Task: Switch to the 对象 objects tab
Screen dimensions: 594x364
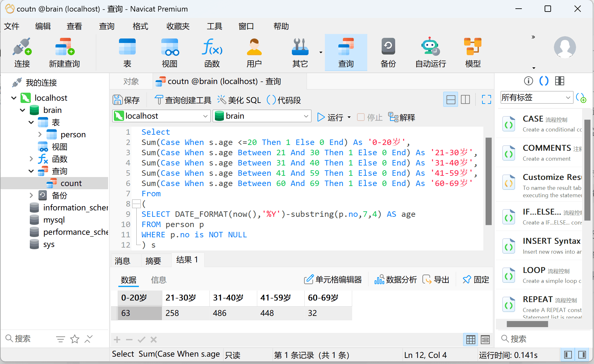Action: (x=131, y=81)
